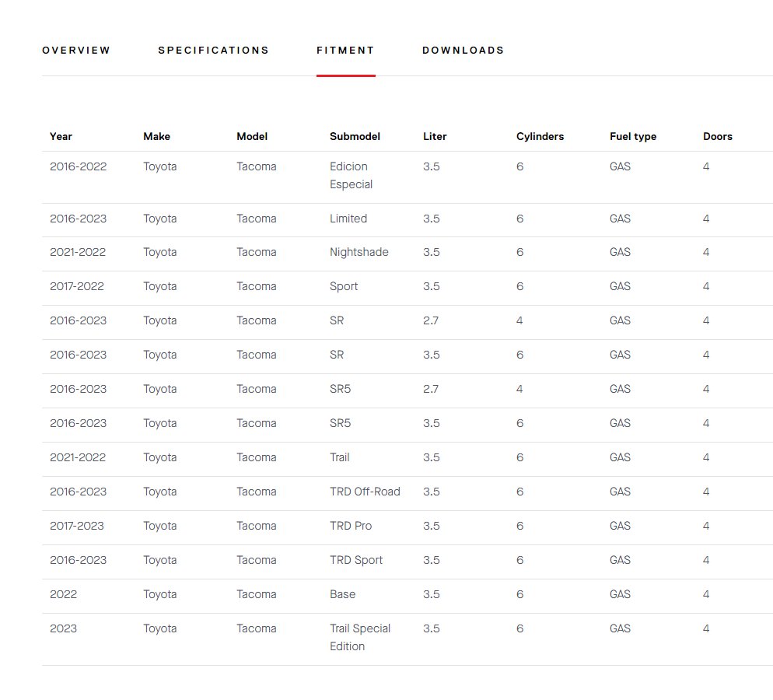Screen dimensions: 773x700
Task: Click the 2017-2023 year cell
Action: tap(77, 526)
